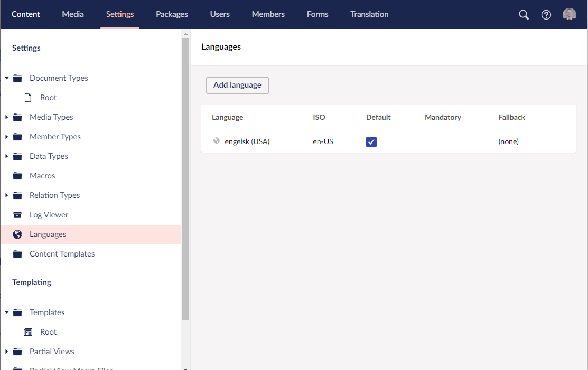This screenshot has height=370, width=588.
Task: Click the (none) fallback link
Action: (508, 141)
